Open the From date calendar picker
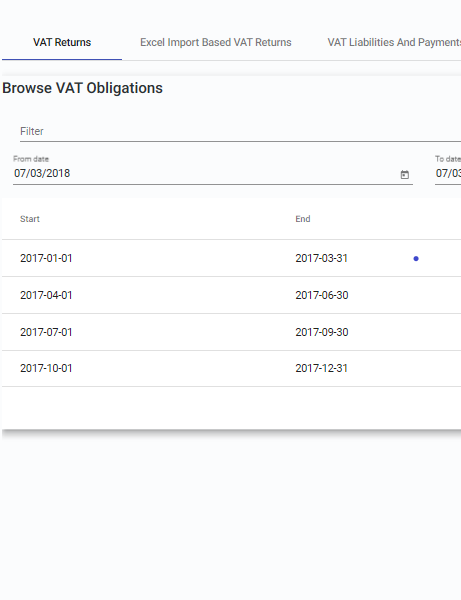Image resolution: width=461 pixels, height=600 pixels. click(404, 174)
